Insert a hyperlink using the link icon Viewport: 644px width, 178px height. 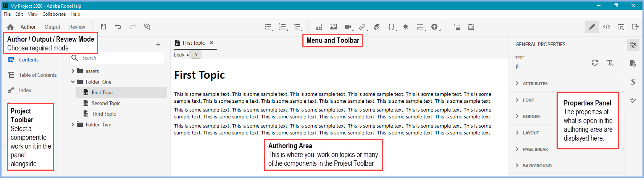pyautogui.click(x=362, y=27)
